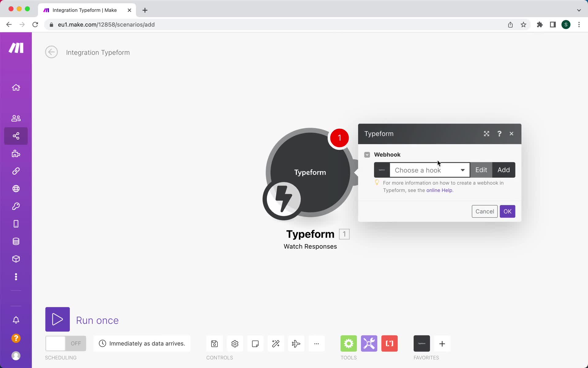Open the Plugins or packages icon

(16, 153)
